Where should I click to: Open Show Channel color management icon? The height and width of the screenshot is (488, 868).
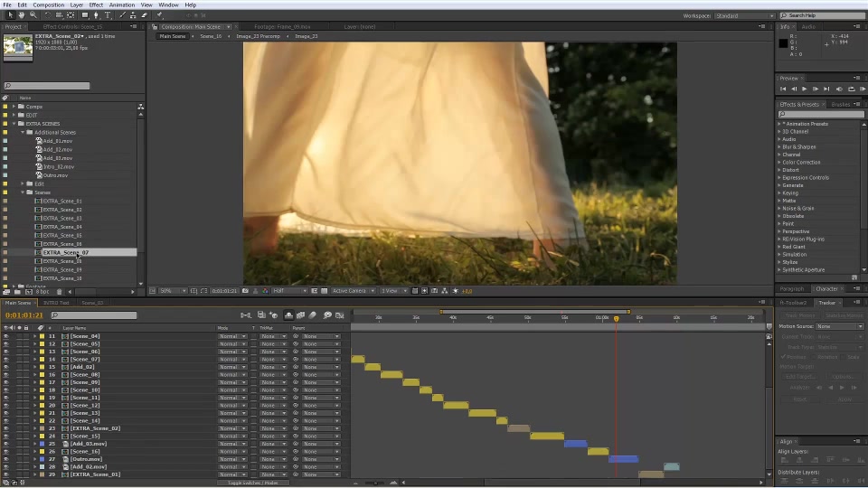coord(265,290)
